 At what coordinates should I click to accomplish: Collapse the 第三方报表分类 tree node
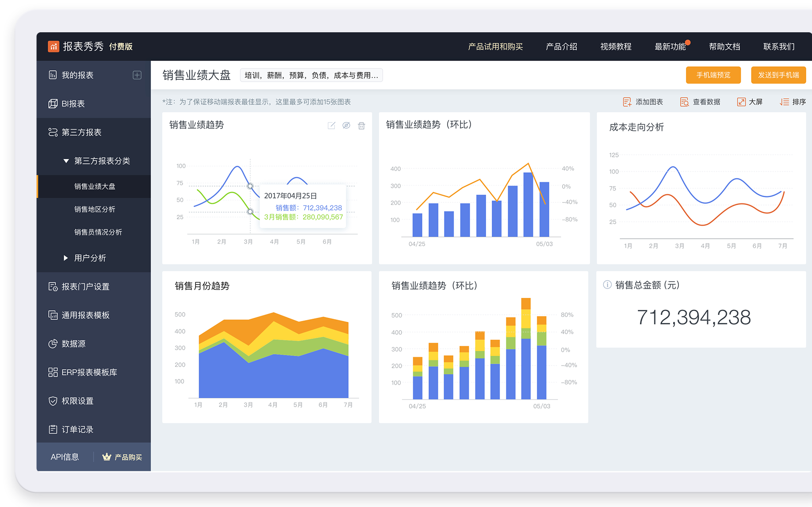pos(66,161)
